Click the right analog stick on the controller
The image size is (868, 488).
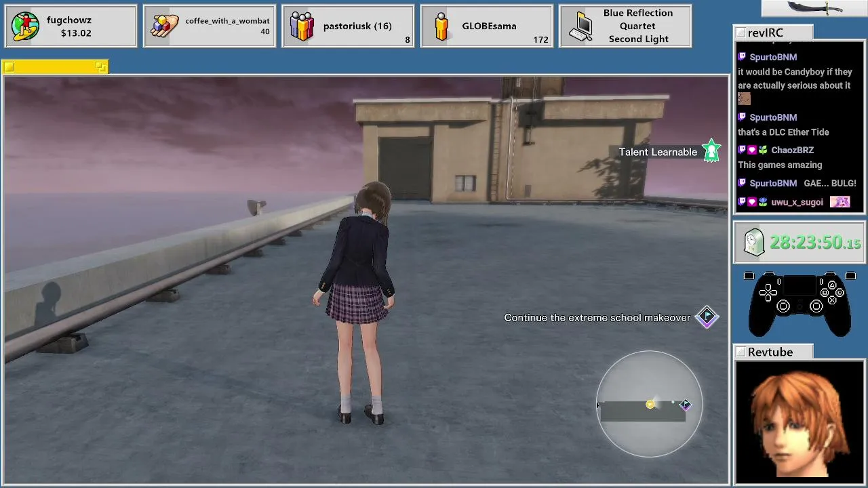pyautogui.click(x=816, y=306)
